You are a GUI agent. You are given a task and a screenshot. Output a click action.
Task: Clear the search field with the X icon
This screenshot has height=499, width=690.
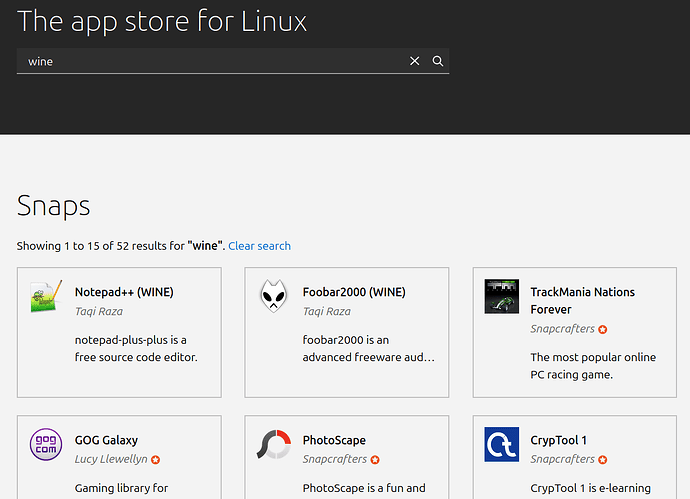click(415, 61)
